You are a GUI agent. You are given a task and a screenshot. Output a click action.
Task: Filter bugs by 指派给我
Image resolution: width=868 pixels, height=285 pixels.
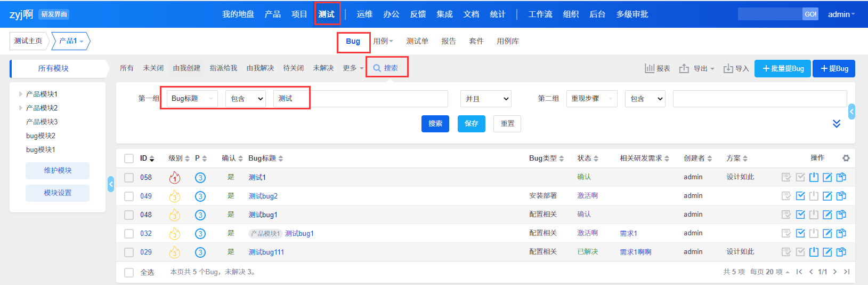[223, 68]
